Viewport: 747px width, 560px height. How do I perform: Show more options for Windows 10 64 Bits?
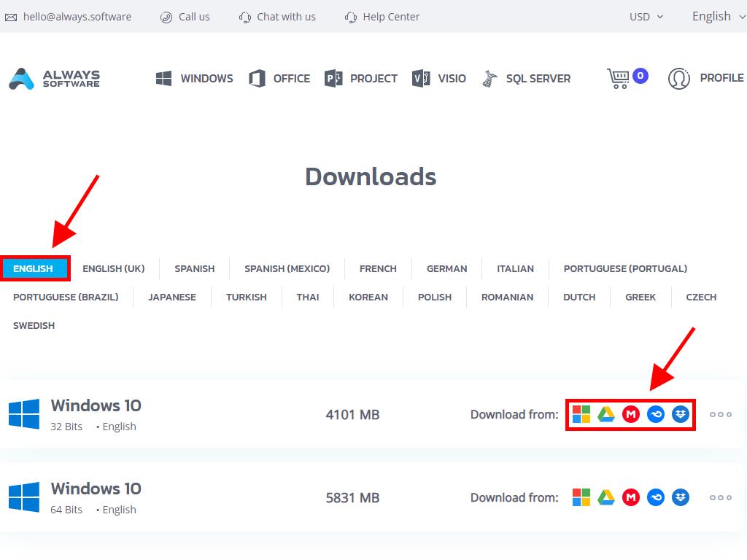click(x=721, y=497)
